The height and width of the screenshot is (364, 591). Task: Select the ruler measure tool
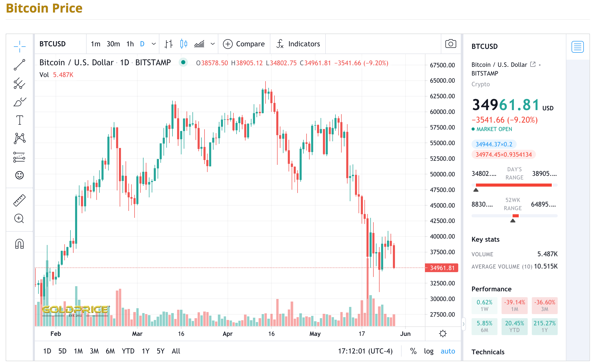point(19,200)
